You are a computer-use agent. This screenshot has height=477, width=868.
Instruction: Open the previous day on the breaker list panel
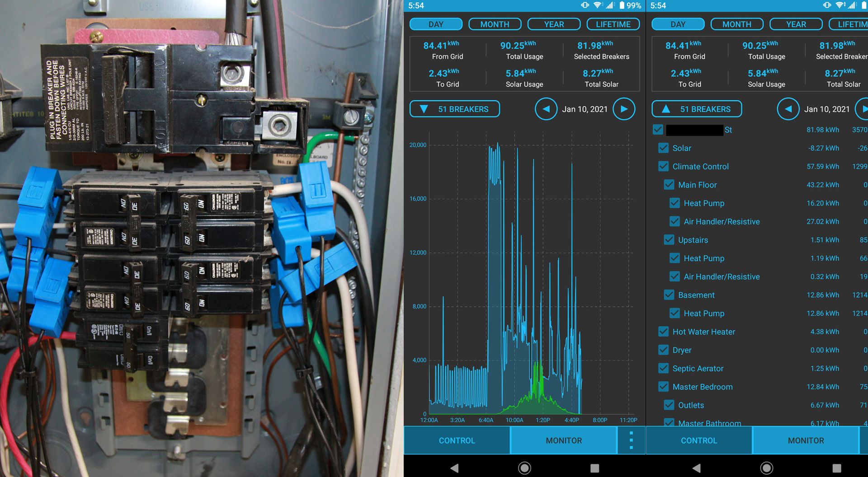pyautogui.click(x=788, y=109)
